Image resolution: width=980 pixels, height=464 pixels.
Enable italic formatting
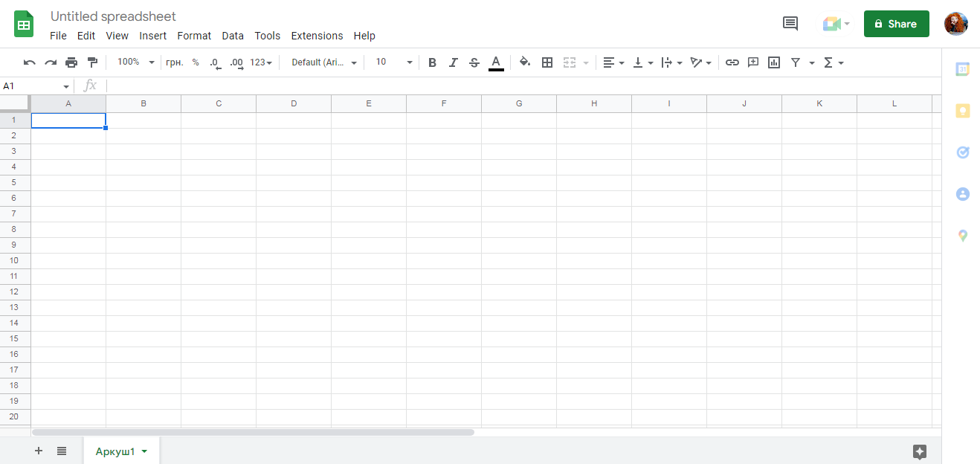(453, 62)
